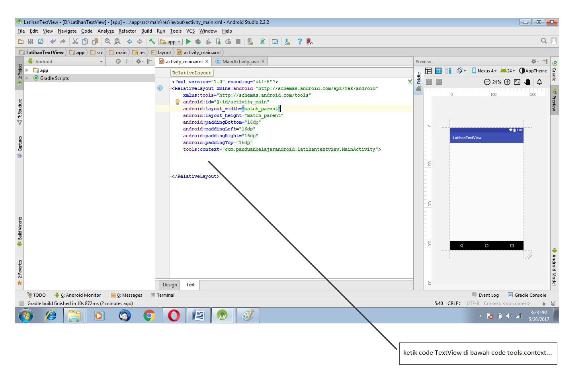Open the VCS menu
Screen dimensions: 588x387
coord(191,31)
